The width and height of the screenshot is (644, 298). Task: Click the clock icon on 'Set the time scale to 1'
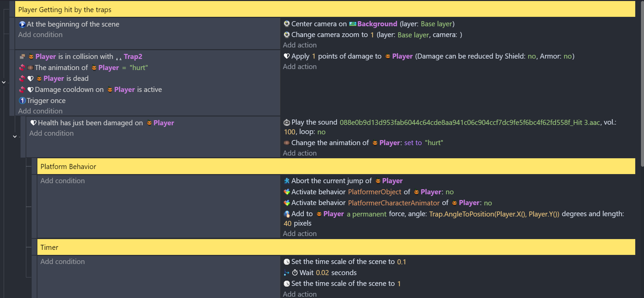pos(287,284)
